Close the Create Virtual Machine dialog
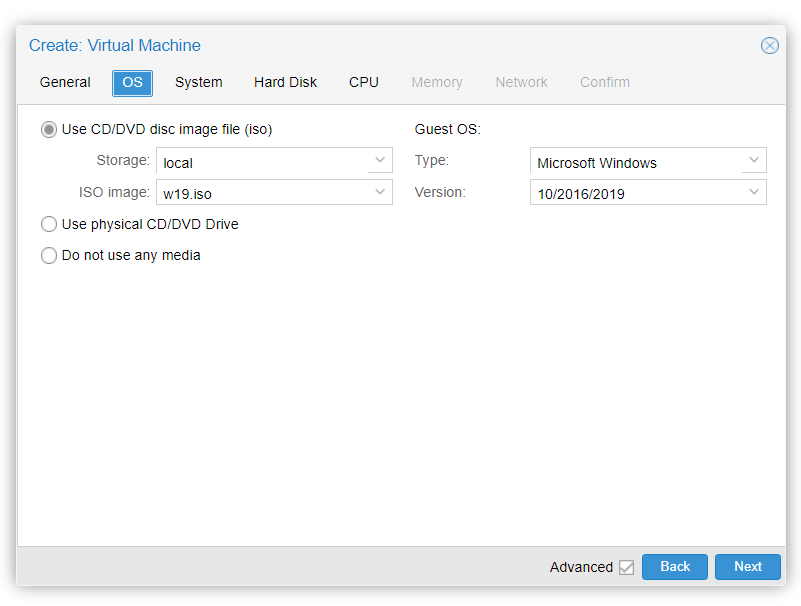The width and height of the screenshot is (801, 606). (769, 45)
